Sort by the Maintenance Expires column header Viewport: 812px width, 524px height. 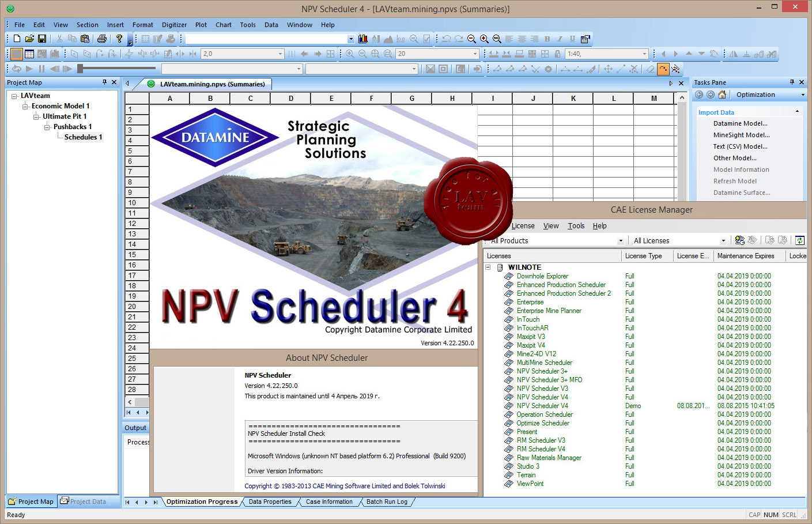tap(749, 256)
